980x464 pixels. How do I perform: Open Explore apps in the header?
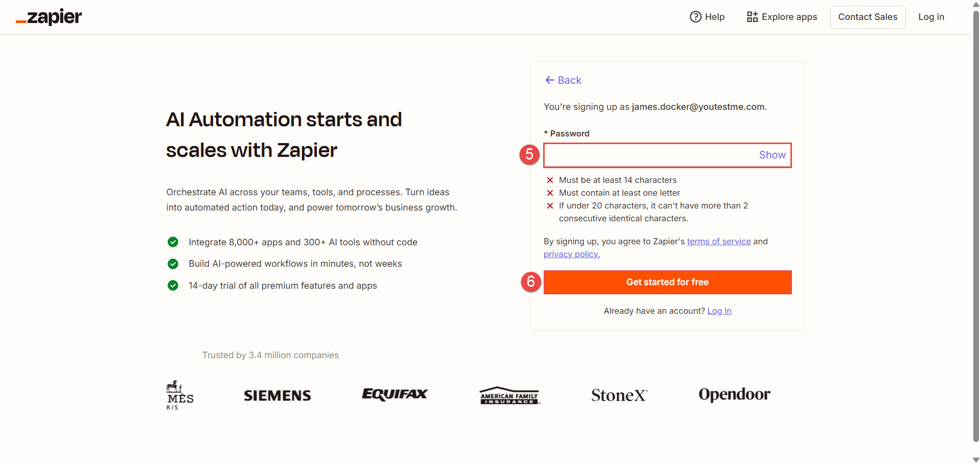point(789,17)
